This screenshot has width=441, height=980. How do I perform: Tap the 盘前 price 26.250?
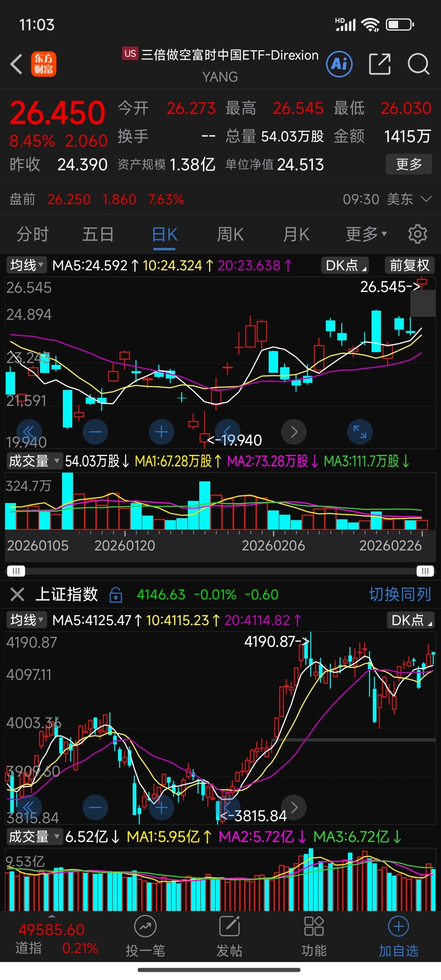(x=69, y=199)
